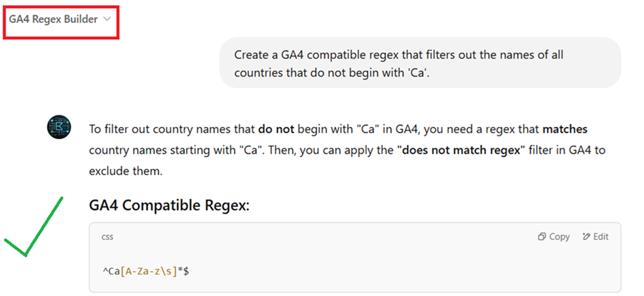Viewport: 644px width, 296px height.
Task: Click the '^Ca' start of regex code
Action: (111, 272)
